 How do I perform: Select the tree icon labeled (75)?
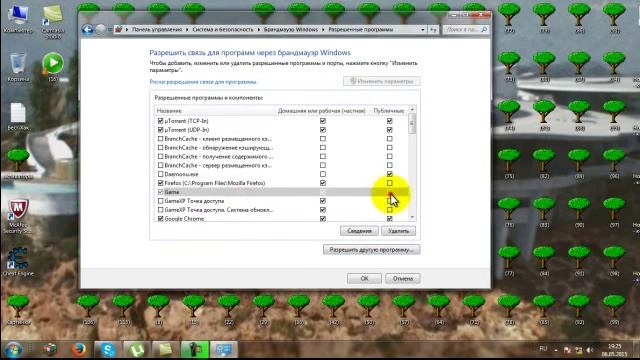[509, 163]
